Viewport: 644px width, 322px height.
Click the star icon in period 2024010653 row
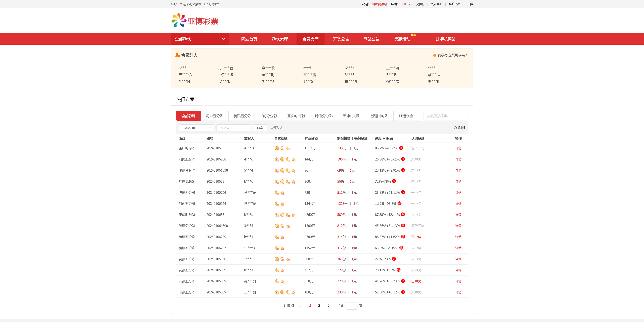click(x=294, y=215)
